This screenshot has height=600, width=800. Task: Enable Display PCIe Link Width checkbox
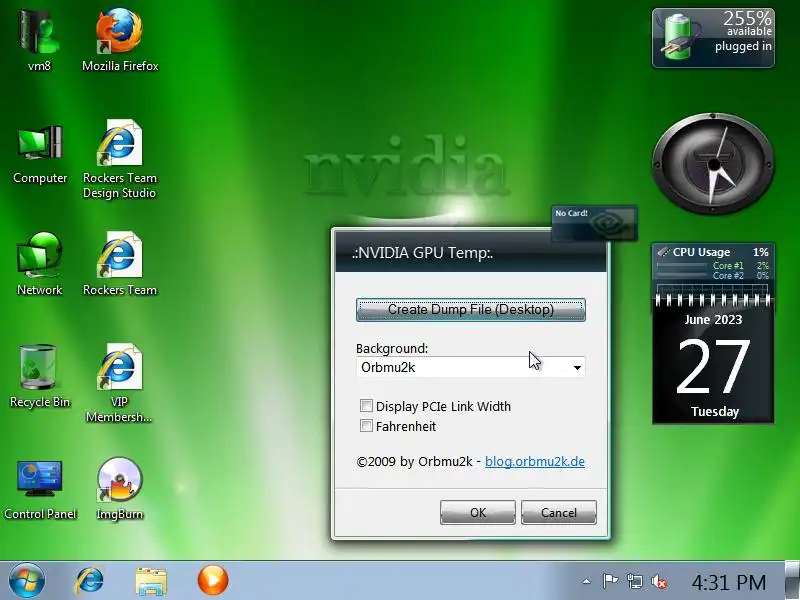tap(366, 406)
